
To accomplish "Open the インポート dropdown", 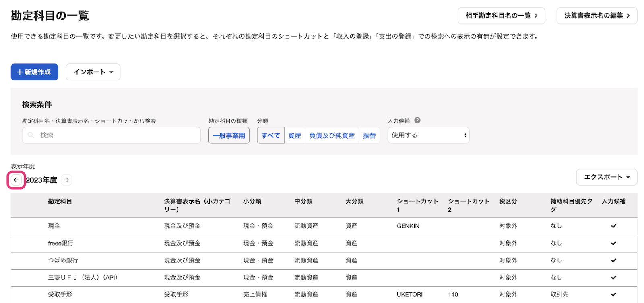I will [93, 72].
